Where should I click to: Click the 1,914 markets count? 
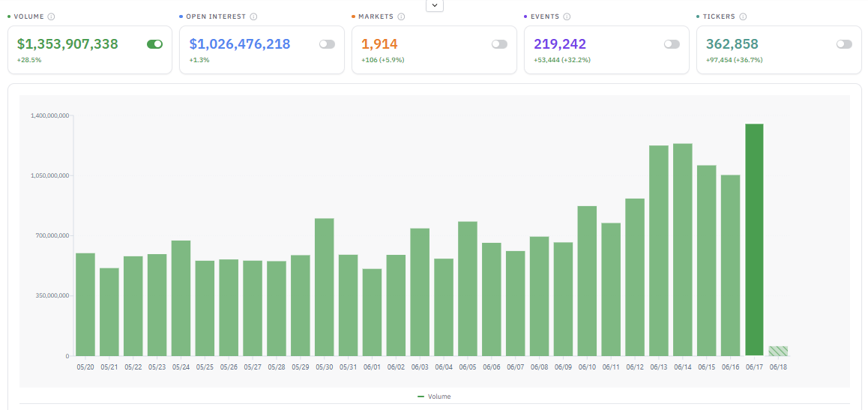380,43
